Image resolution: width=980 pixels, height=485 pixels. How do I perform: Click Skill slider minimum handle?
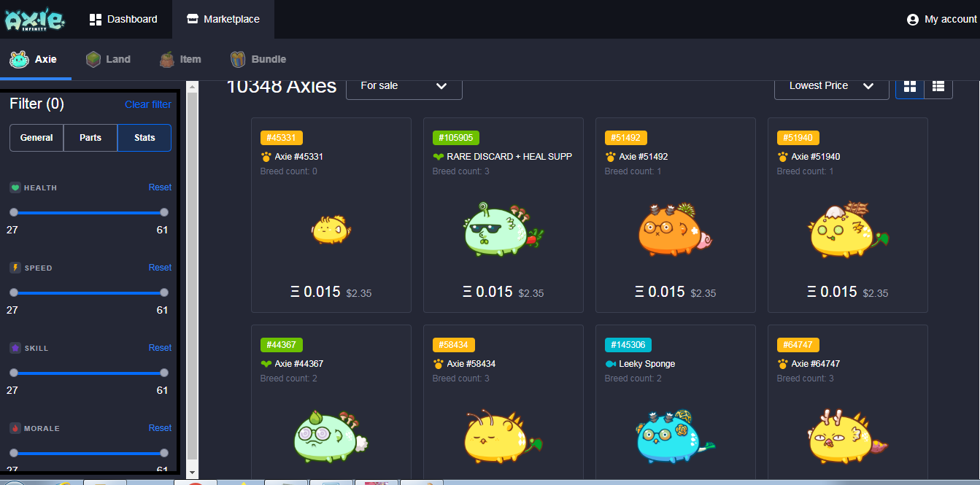13,373
